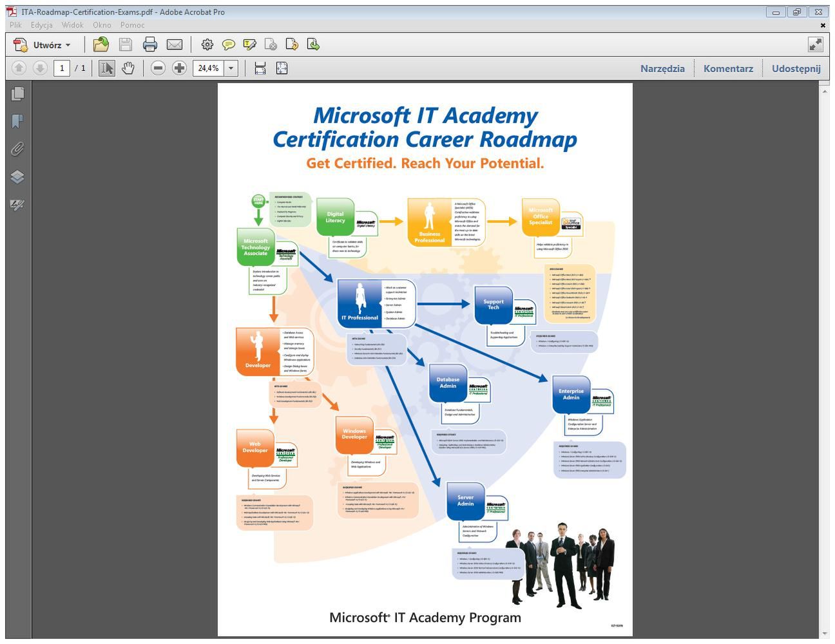Click the Web Developer orange box
The image size is (835, 644).
pos(255,448)
